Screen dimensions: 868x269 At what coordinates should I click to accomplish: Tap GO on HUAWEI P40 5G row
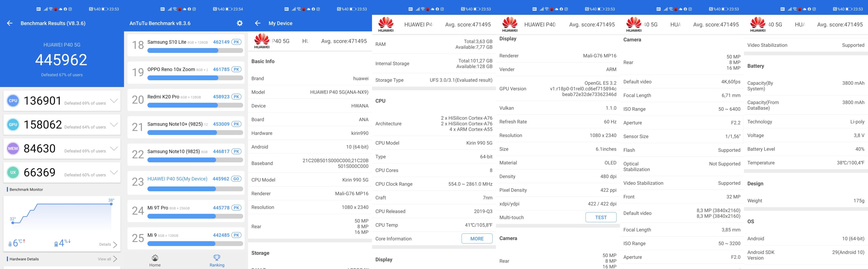(x=236, y=179)
